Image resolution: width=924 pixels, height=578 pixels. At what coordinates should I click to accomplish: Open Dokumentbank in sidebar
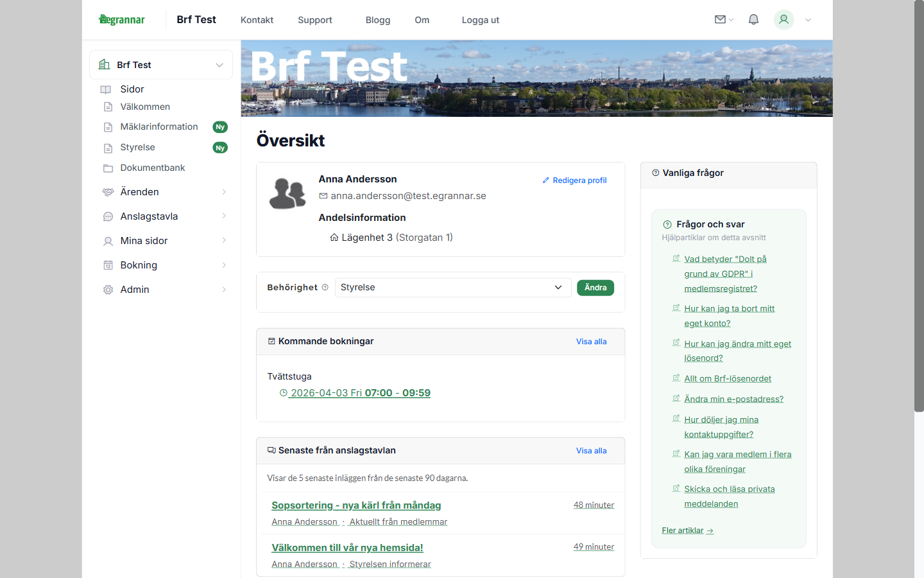153,168
